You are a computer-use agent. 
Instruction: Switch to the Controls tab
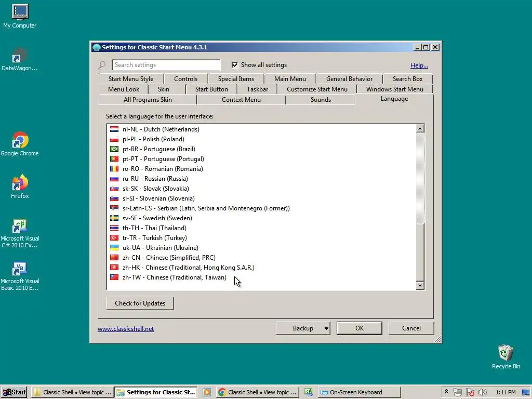[185, 79]
